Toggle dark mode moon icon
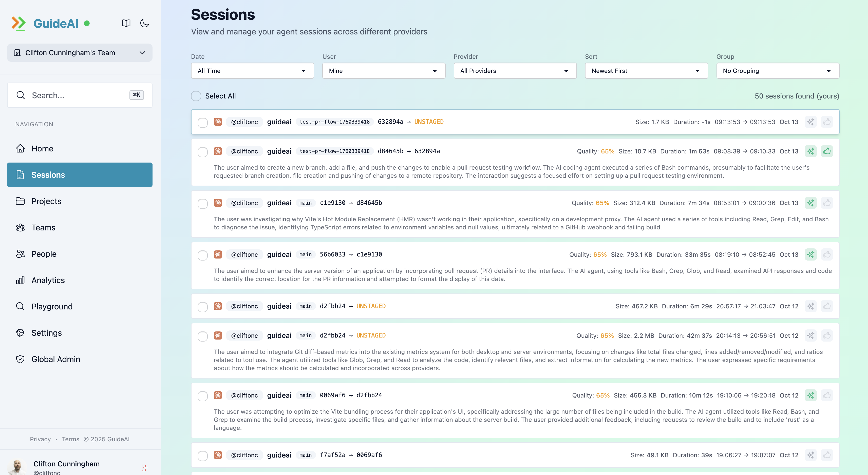Image resolution: width=868 pixels, height=475 pixels. tap(145, 23)
